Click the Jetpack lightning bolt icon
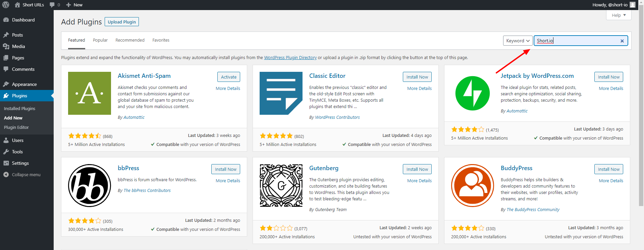644x250 pixels. [x=472, y=93]
